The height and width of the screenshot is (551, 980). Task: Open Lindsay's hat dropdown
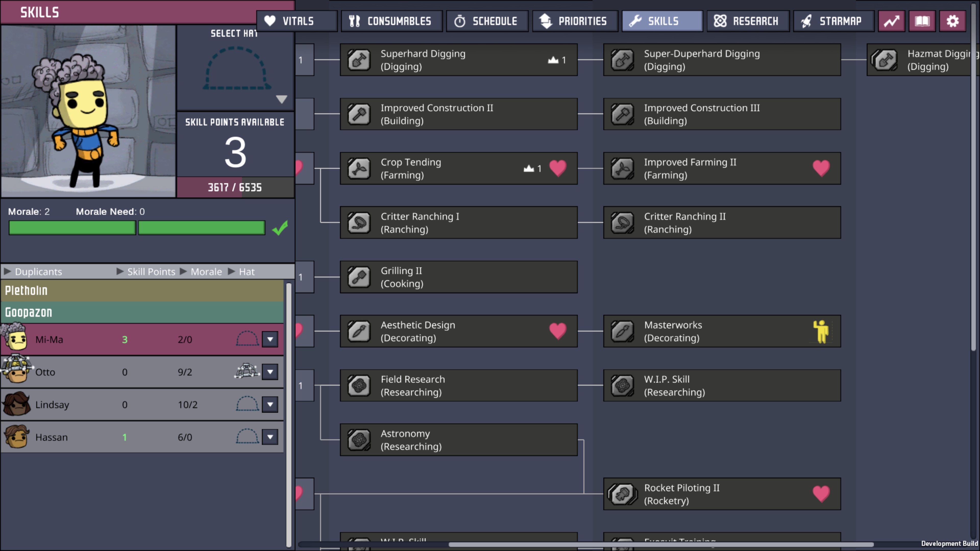pos(270,405)
